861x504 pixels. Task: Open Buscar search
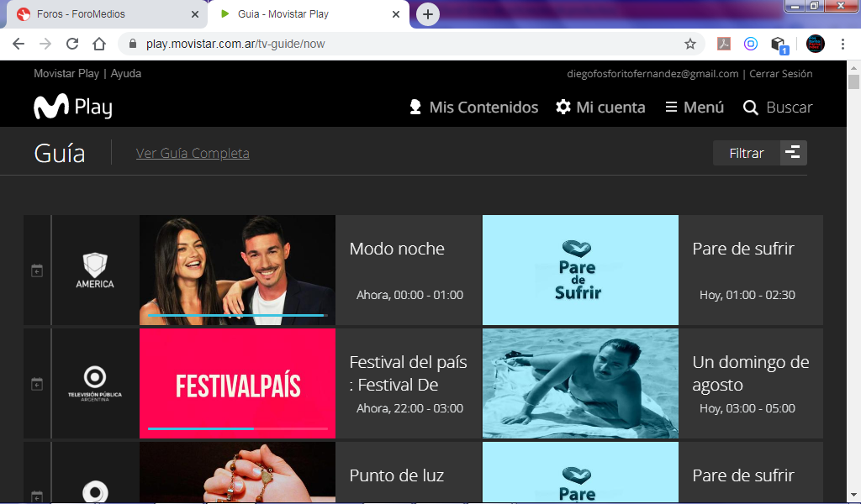pos(778,107)
